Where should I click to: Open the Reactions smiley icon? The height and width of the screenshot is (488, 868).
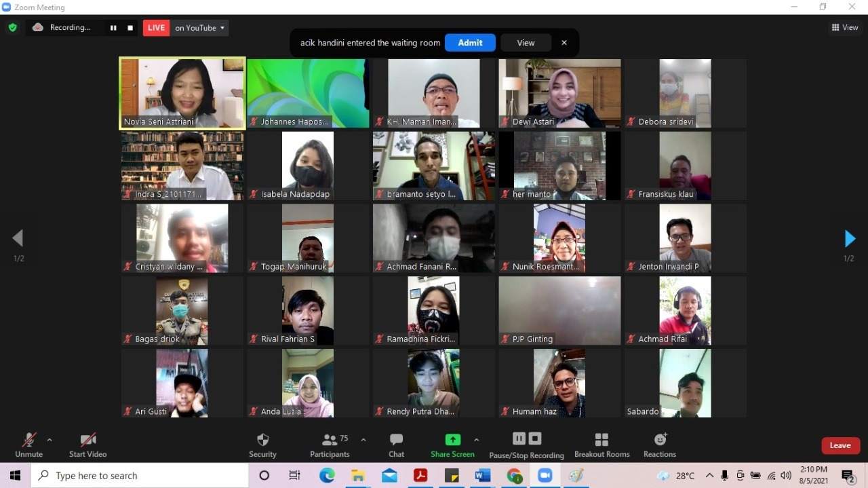(x=660, y=440)
